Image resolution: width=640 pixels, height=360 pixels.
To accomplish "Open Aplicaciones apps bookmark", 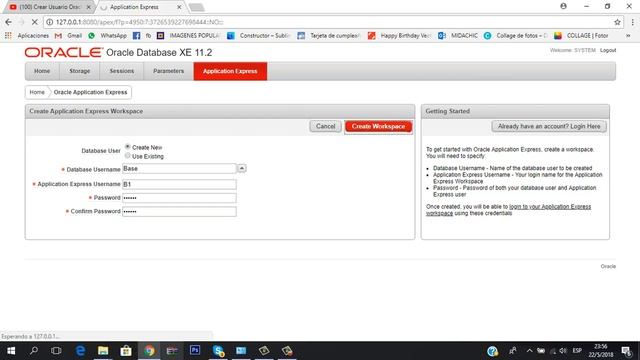I will [27, 36].
